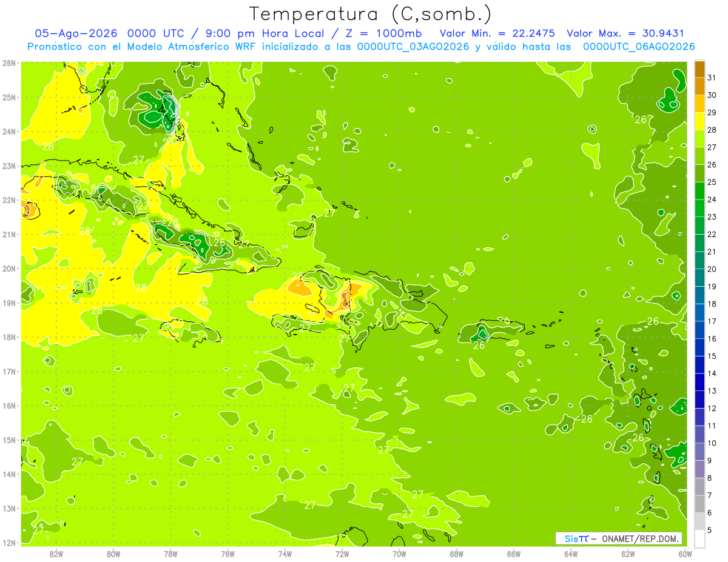Click the longitude axis label "62W"
This screenshot has height=562, width=728.
click(x=628, y=554)
